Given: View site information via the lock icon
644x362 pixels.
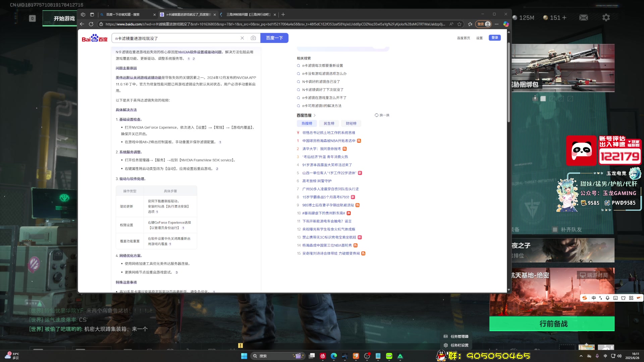Looking at the screenshot, I should pos(101,24).
